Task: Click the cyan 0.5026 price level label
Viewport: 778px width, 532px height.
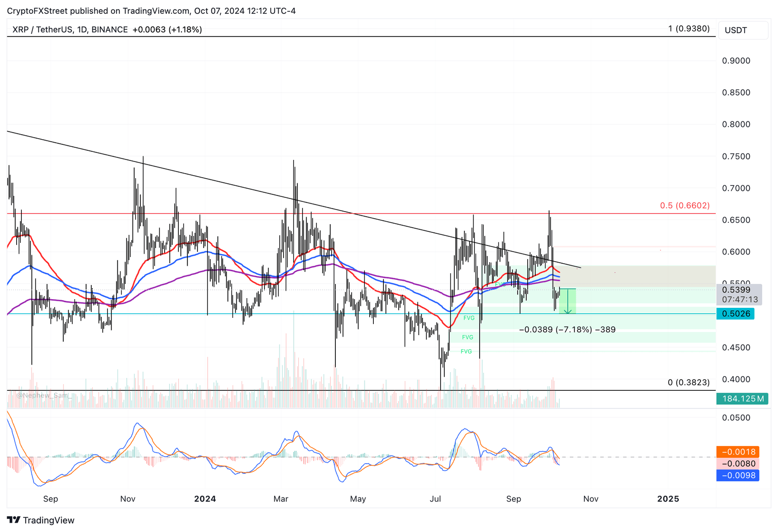Action: 735,313
